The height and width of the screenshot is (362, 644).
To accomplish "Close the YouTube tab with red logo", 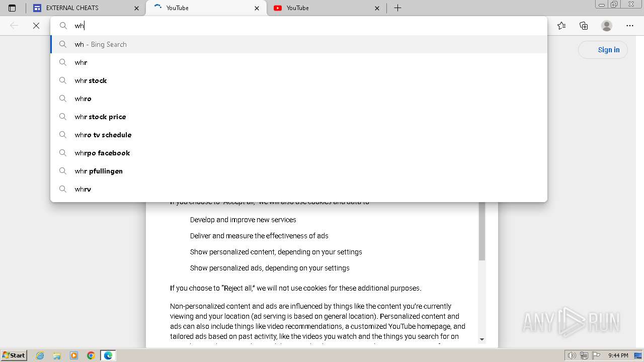I will 377,8.
